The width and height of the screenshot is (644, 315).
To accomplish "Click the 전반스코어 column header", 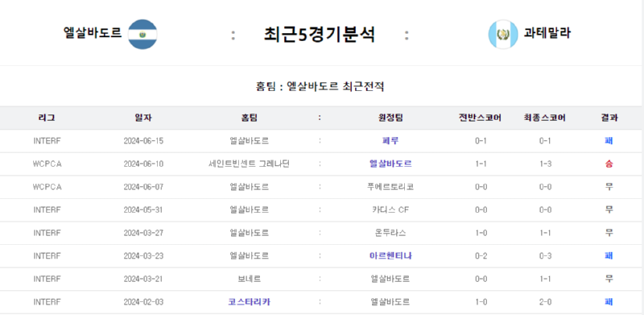I will (480, 118).
